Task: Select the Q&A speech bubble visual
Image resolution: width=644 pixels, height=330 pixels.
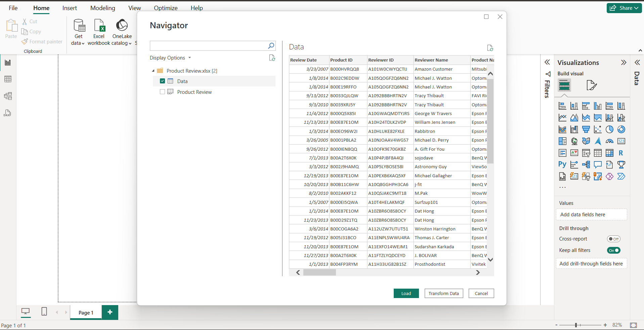Action: [598, 164]
